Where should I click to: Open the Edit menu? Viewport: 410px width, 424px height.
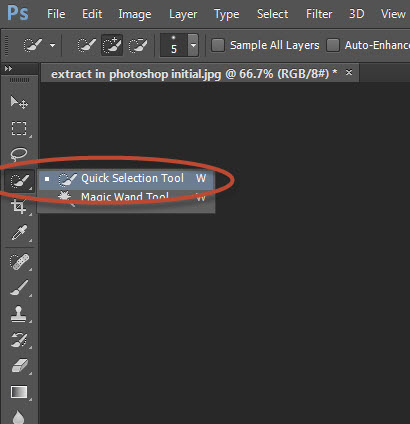click(x=92, y=14)
